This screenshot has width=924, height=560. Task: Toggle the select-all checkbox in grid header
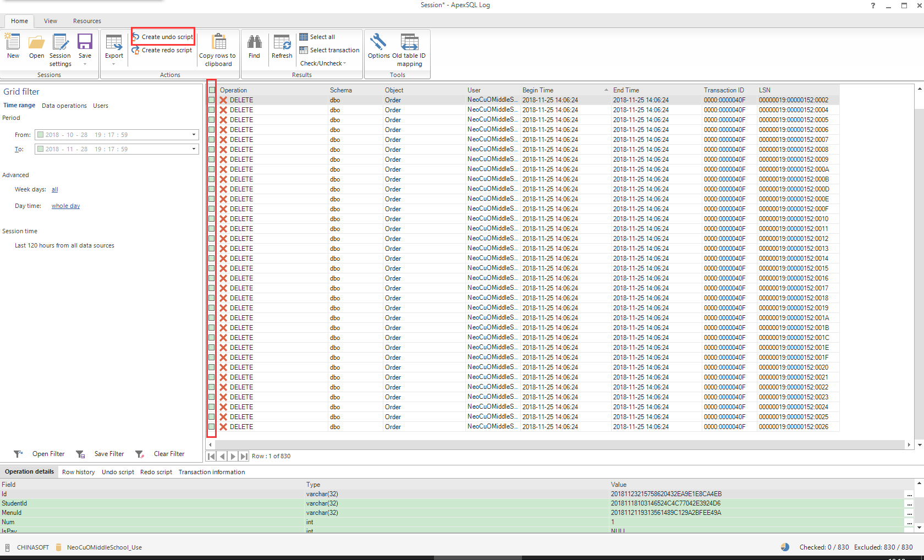point(211,90)
